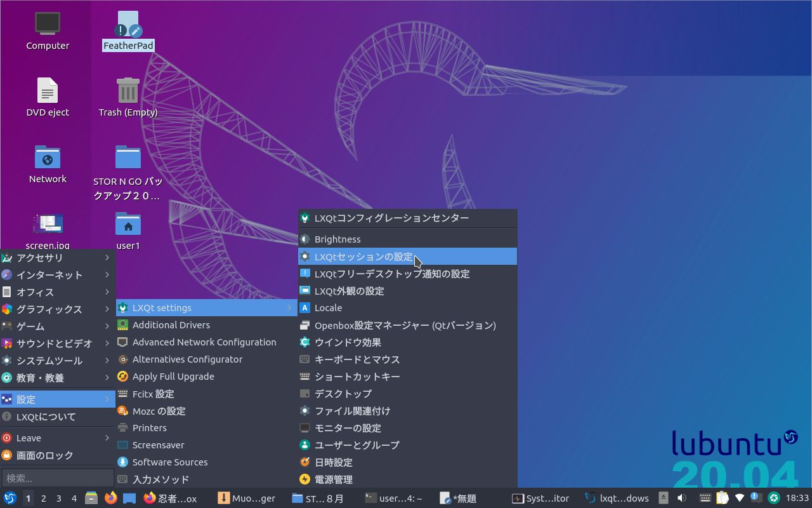Expand the サウンドとビデオ menu category
812x508 pixels.
coord(58,343)
